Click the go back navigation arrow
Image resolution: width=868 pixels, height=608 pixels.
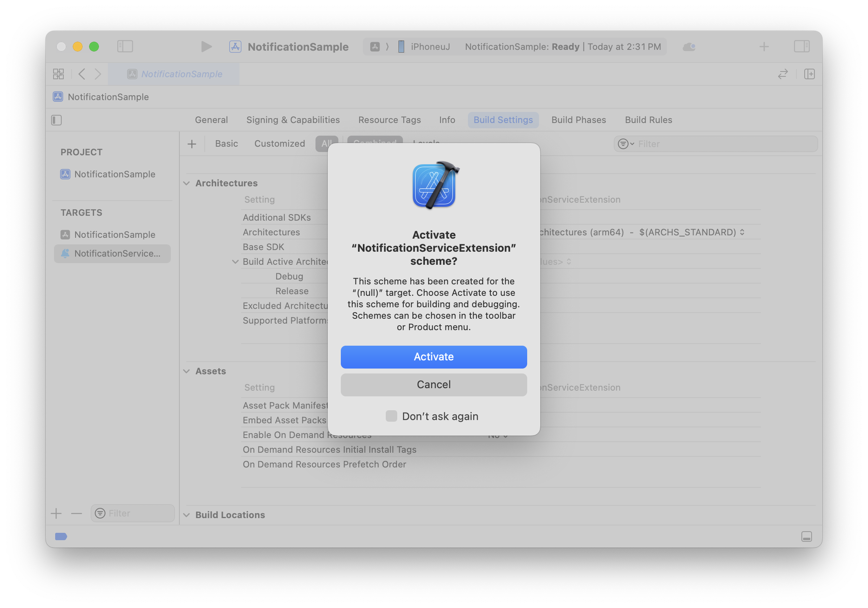click(82, 74)
